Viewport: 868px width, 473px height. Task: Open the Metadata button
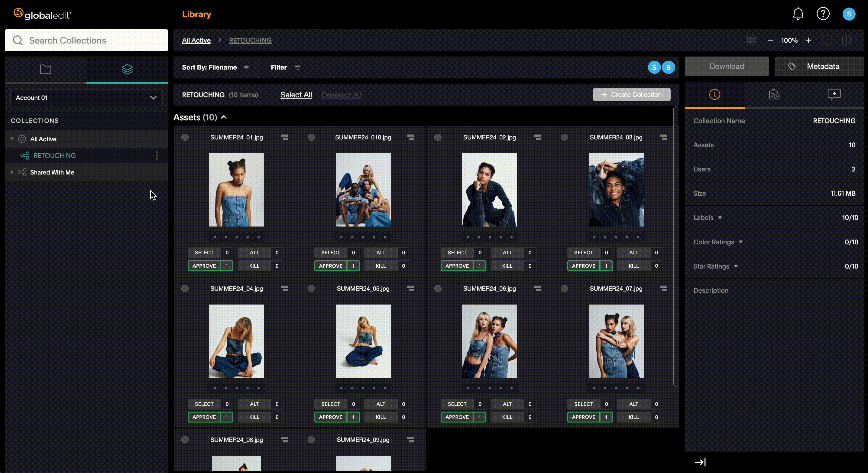(x=819, y=67)
